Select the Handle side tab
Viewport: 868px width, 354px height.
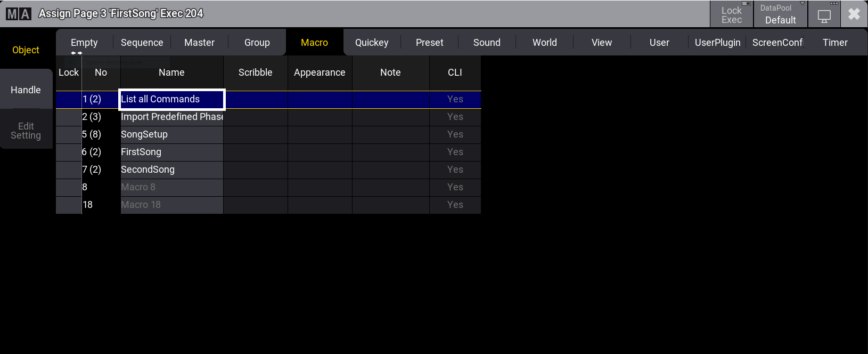pos(26,90)
